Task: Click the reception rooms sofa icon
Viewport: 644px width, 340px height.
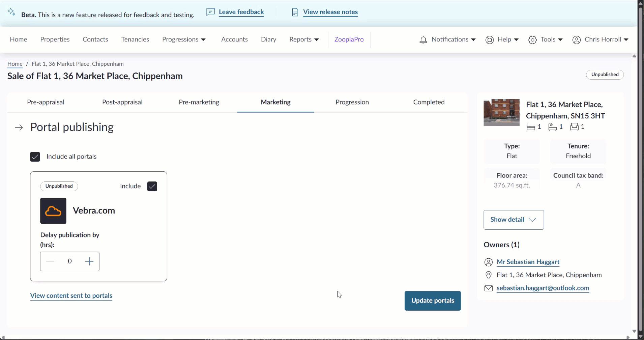Action: [574, 127]
